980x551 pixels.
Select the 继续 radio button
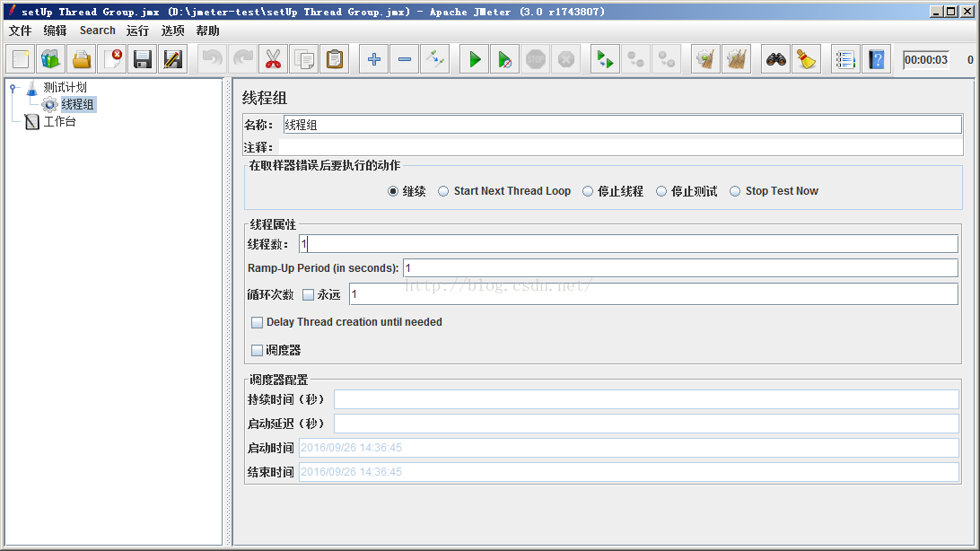coord(392,191)
